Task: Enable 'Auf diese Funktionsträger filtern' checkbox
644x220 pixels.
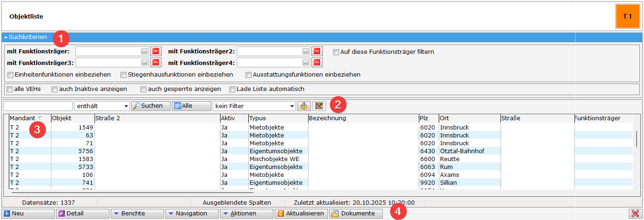Action: point(336,52)
